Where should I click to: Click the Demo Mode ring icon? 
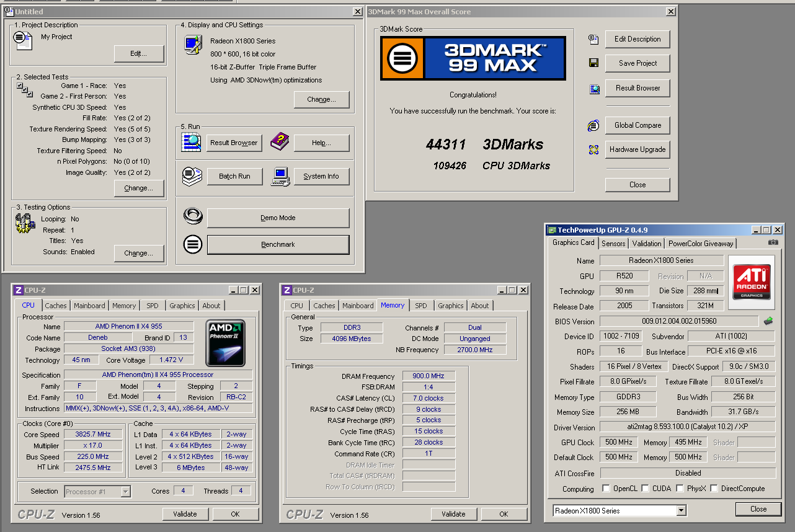(x=193, y=217)
